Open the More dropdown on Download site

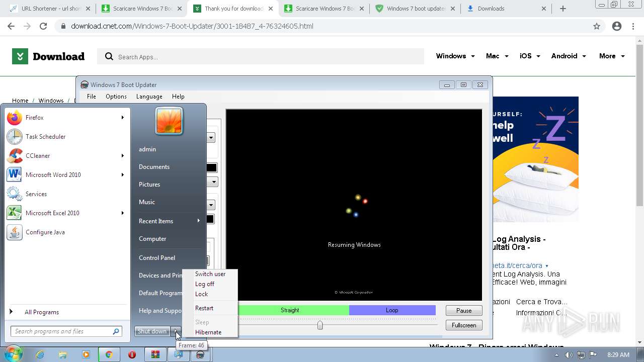click(612, 56)
